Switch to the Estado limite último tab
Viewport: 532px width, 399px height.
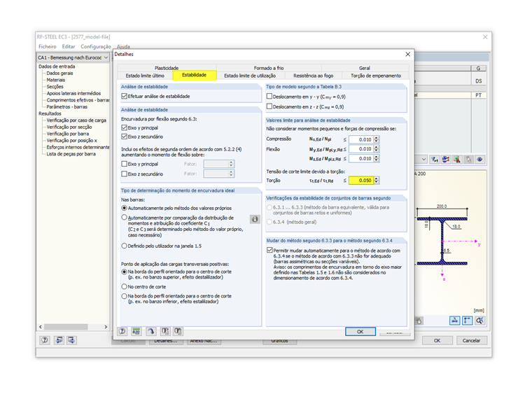(x=145, y=76)
